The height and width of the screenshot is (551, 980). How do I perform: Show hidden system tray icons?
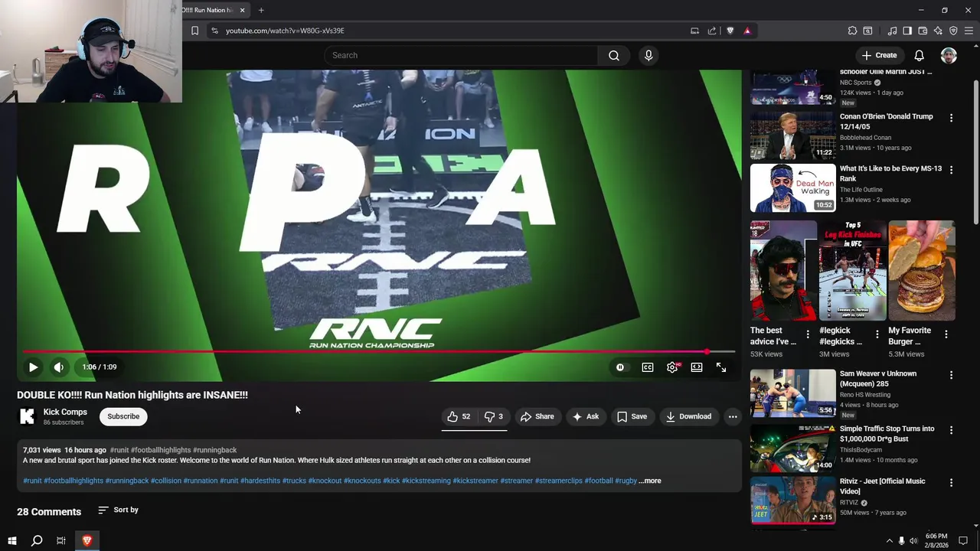pyautogui.click(x=889, y=540)
